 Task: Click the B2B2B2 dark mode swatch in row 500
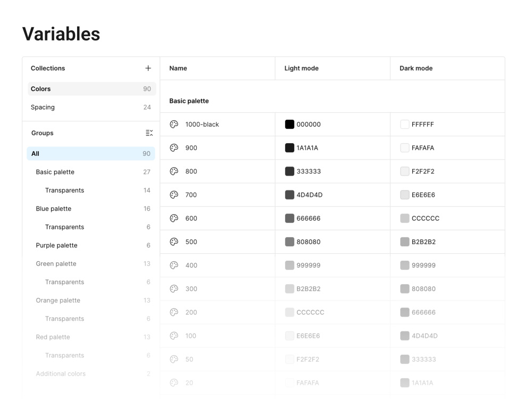coord(405,242)
